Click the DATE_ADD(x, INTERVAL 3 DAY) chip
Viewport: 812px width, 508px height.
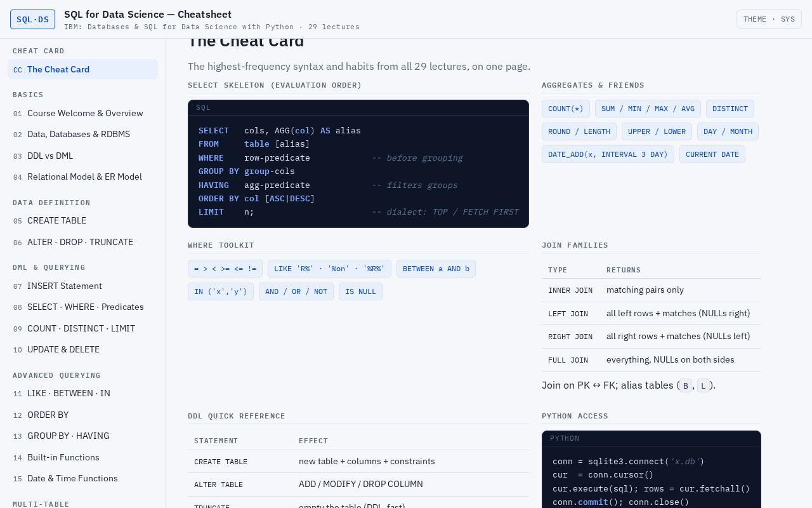tap(608, 154)
